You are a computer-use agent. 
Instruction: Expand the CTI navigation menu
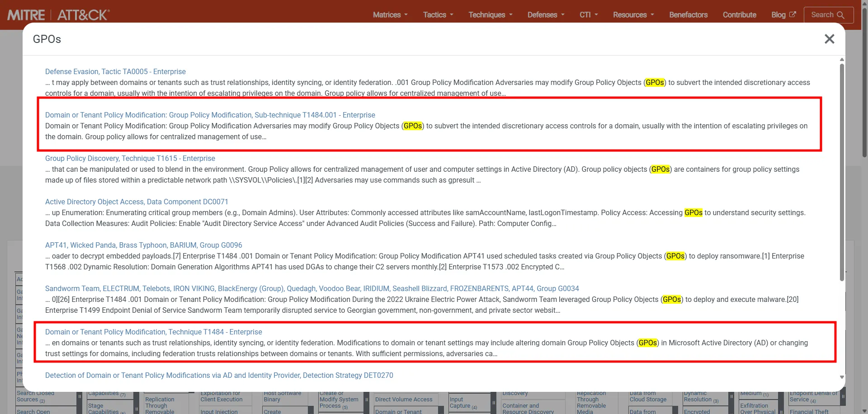pyautogui.click(x=589, y=15)
